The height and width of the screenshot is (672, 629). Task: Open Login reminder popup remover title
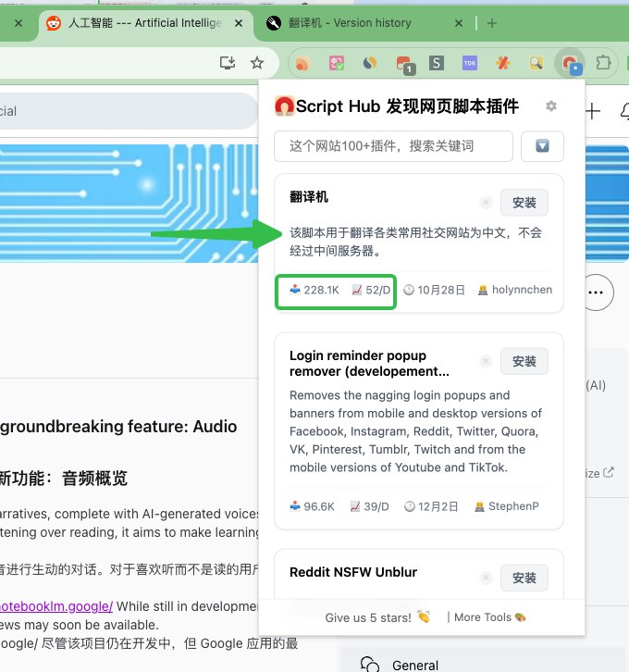click(x=369, y=363)
